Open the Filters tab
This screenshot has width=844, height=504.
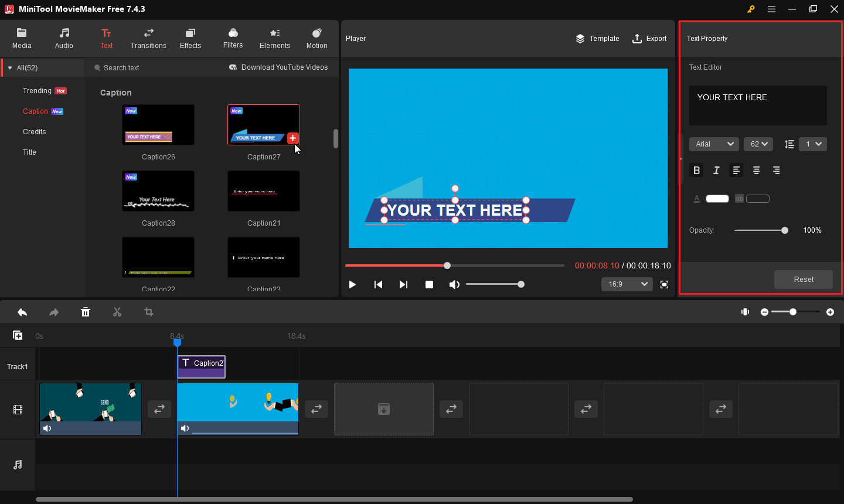tap(233, 38)
